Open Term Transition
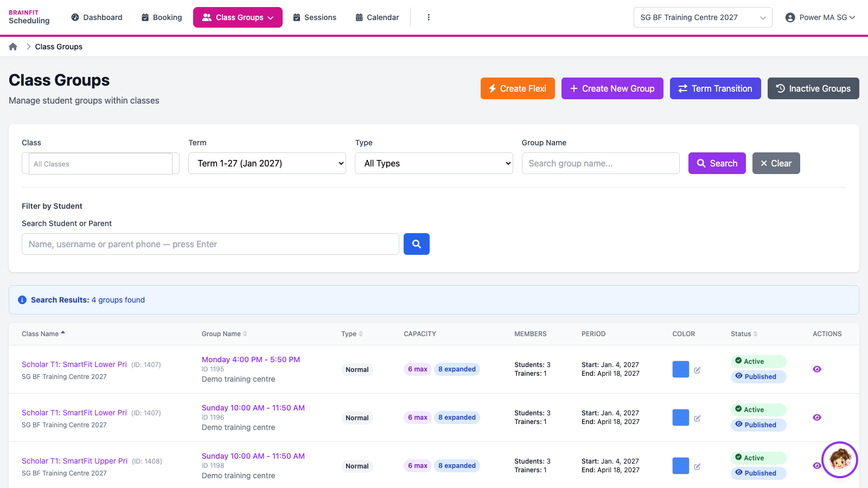The height and width of the screenshot is (488, 868). [716, 88]
